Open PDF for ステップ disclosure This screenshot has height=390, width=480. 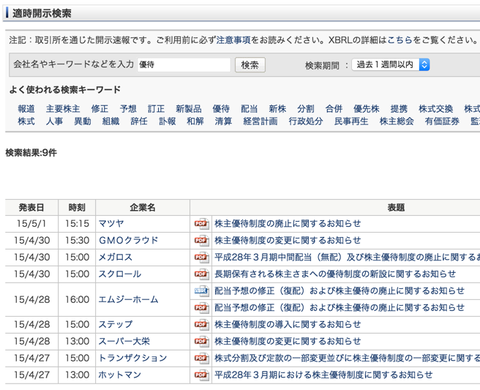click(x=202, y=324)
